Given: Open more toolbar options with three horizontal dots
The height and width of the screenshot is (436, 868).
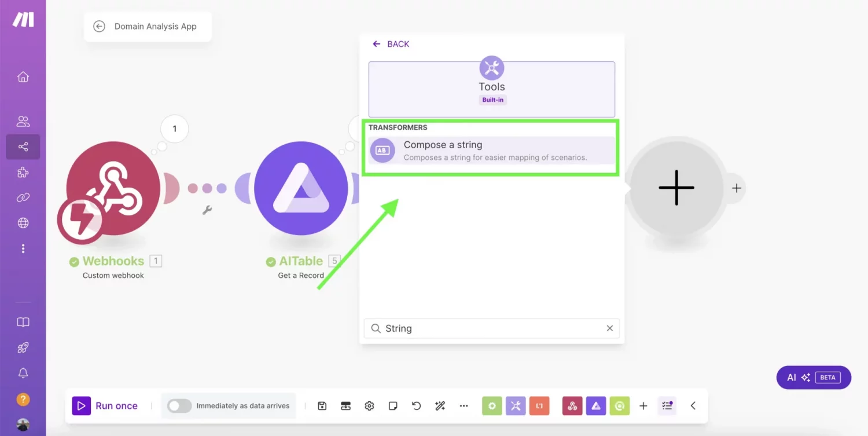Looking at the screenshot, I should [464, 406].
